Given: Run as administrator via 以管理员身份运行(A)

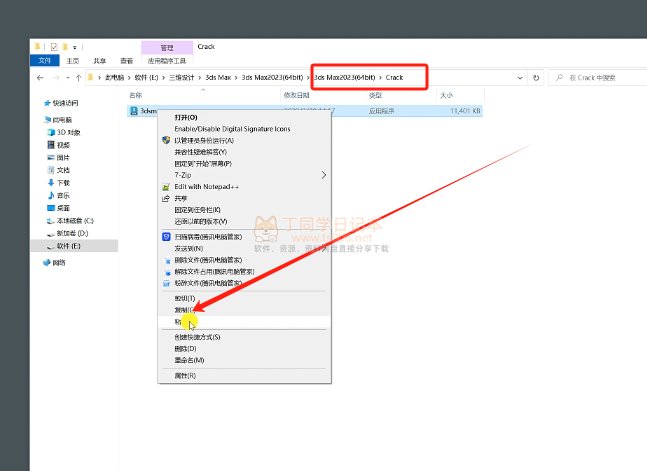Looking at the screenshot, I should tap(204, 140).
